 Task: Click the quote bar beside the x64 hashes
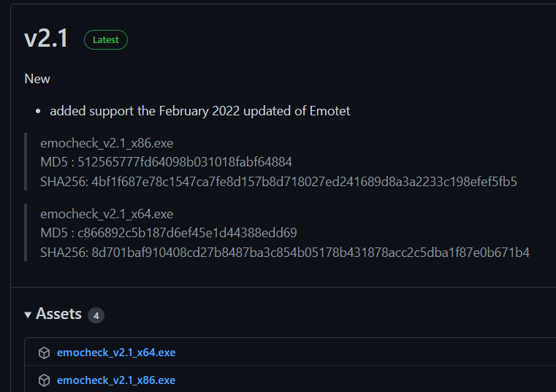point(26,233)
